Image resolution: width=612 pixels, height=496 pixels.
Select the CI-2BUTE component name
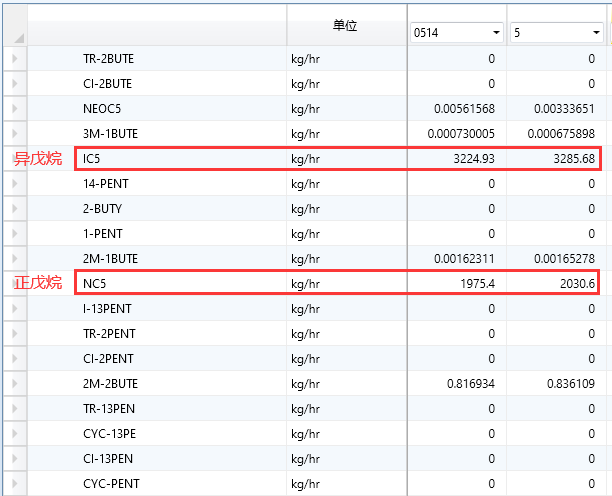(107, 84)
